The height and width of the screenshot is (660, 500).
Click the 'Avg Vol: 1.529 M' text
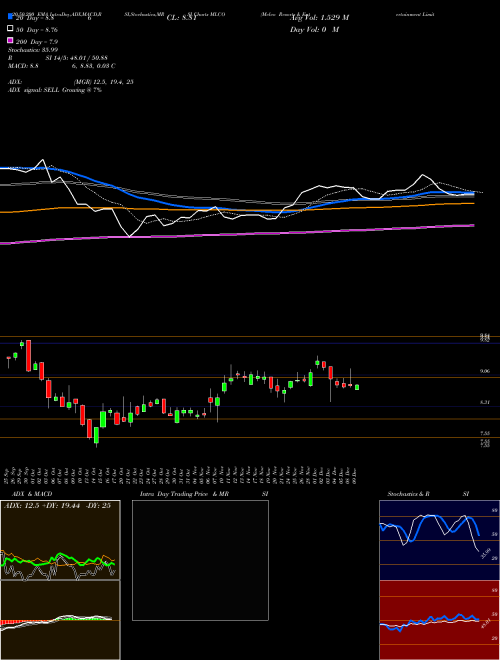[320, 18]
